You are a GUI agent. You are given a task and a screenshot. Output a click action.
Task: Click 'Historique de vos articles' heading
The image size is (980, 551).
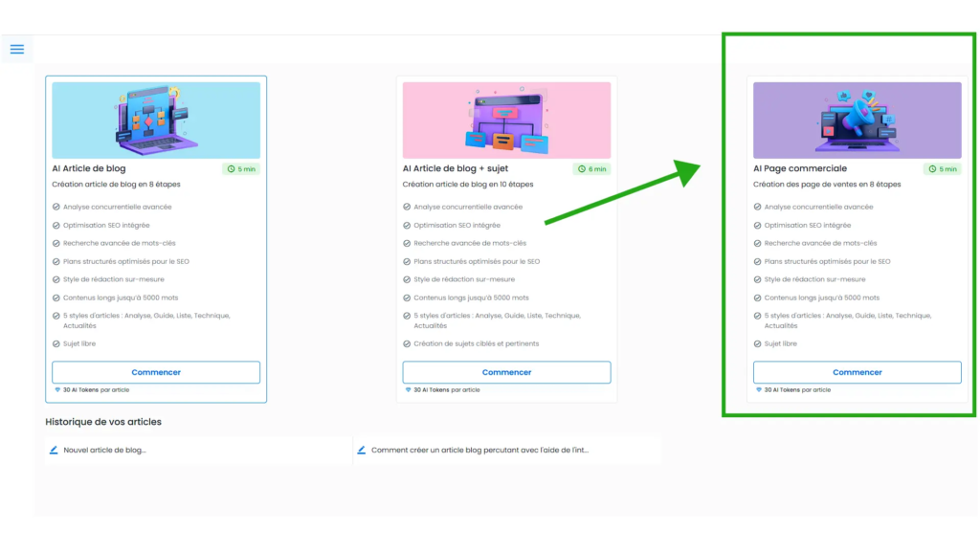(103, 422)
